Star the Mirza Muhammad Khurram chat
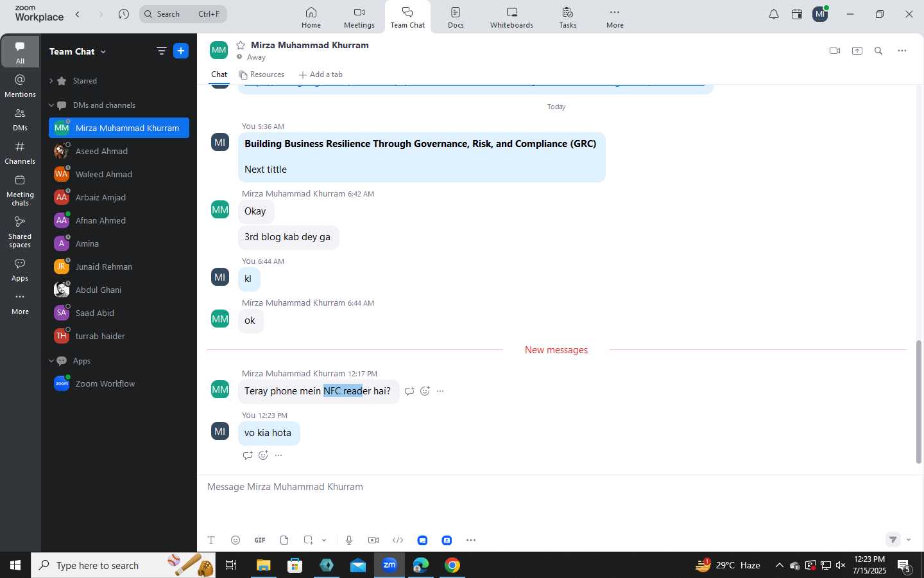The width and height of the screenshot is (924, 578). pos(241,45)
